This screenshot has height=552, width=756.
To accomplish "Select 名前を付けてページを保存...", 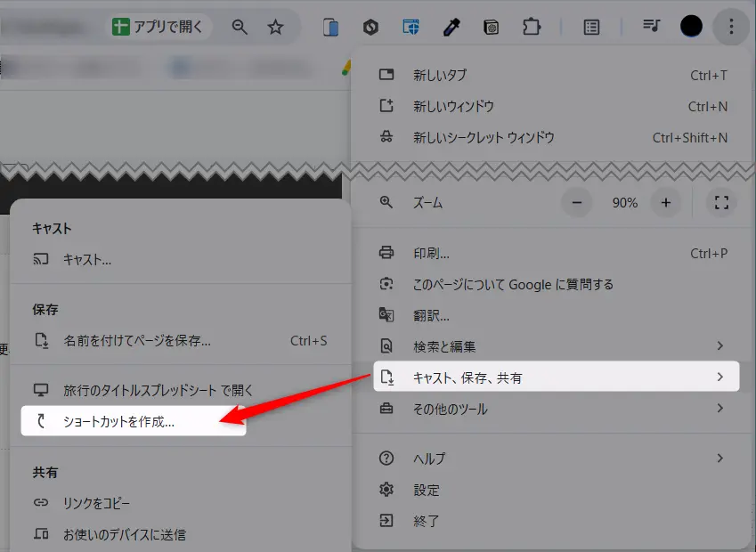I will pos(136,340).
